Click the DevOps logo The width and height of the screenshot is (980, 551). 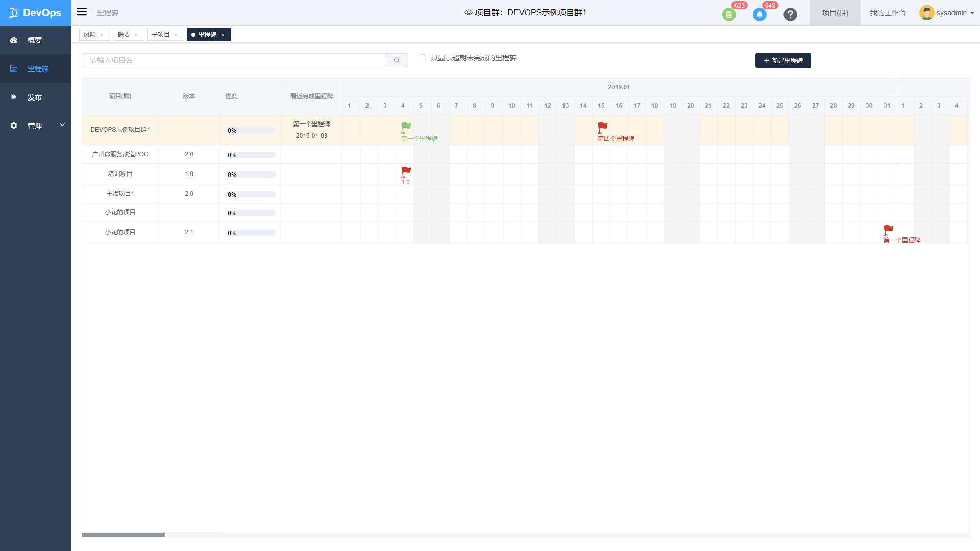35,13
